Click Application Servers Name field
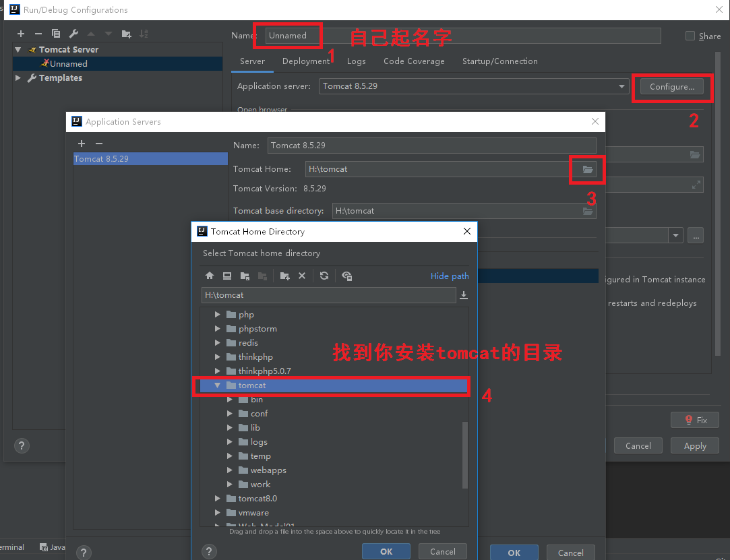The height and width of the screenshot is (560, 730). (431, 146)
